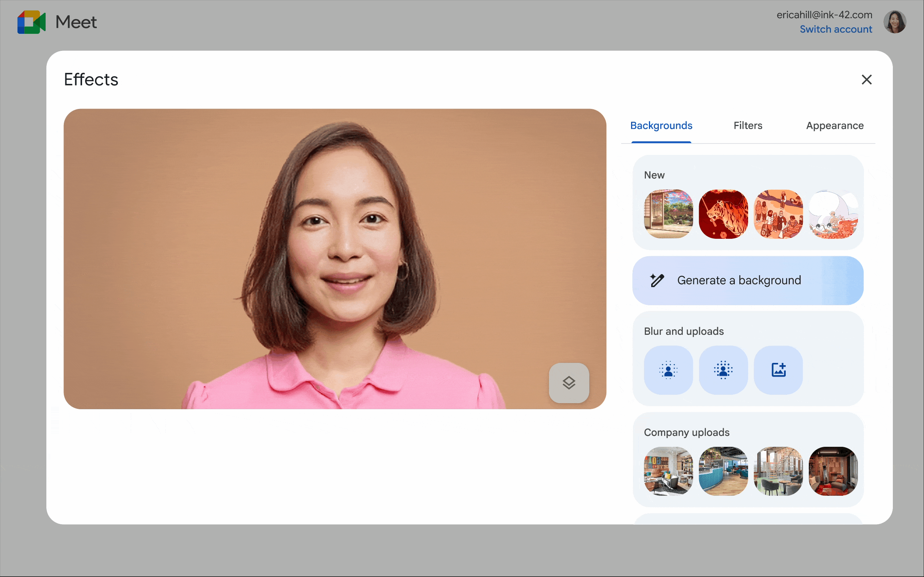Click the profile avatar in top right
Image resolution: width=924 pixels, height=577 pixels.
coord(895,22)
